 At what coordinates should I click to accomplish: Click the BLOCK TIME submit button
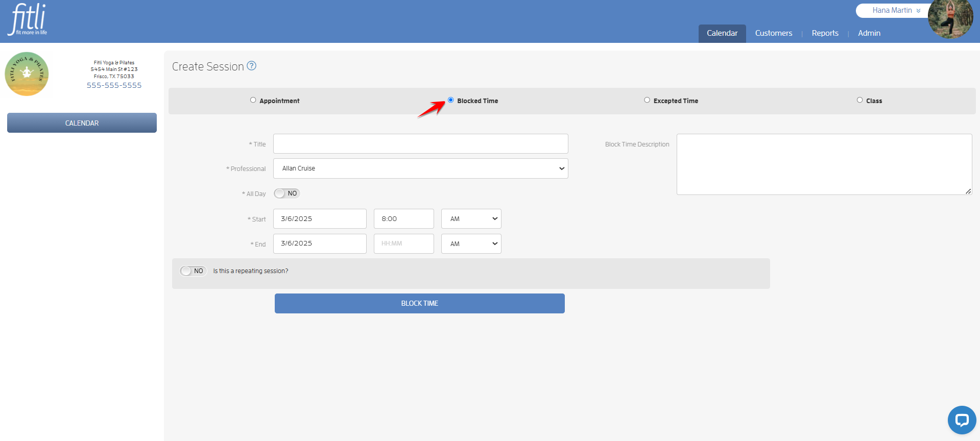click(x=420, y=303)
